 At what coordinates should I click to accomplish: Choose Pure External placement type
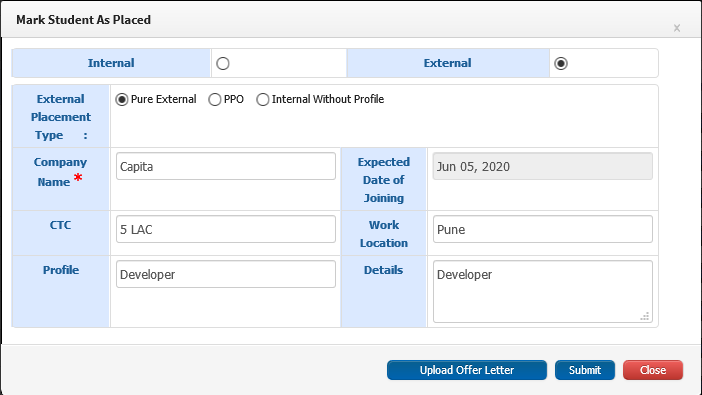click(122, 99)
